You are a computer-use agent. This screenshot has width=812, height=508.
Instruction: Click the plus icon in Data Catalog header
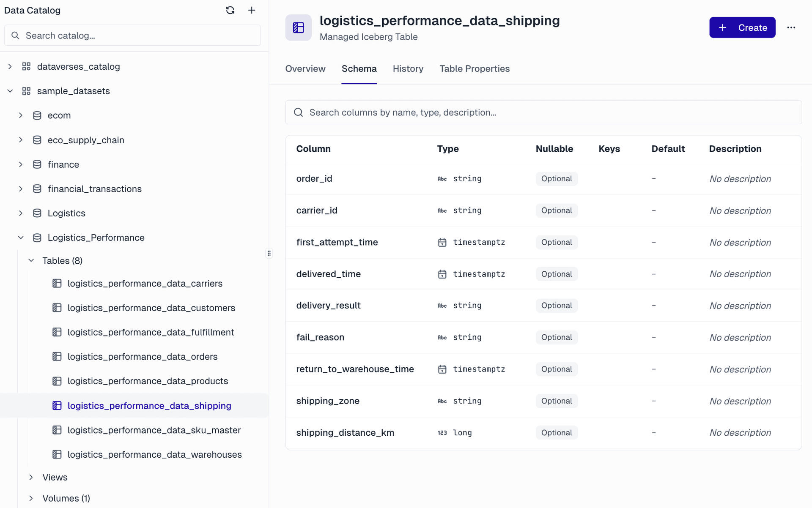pos(252,10)
